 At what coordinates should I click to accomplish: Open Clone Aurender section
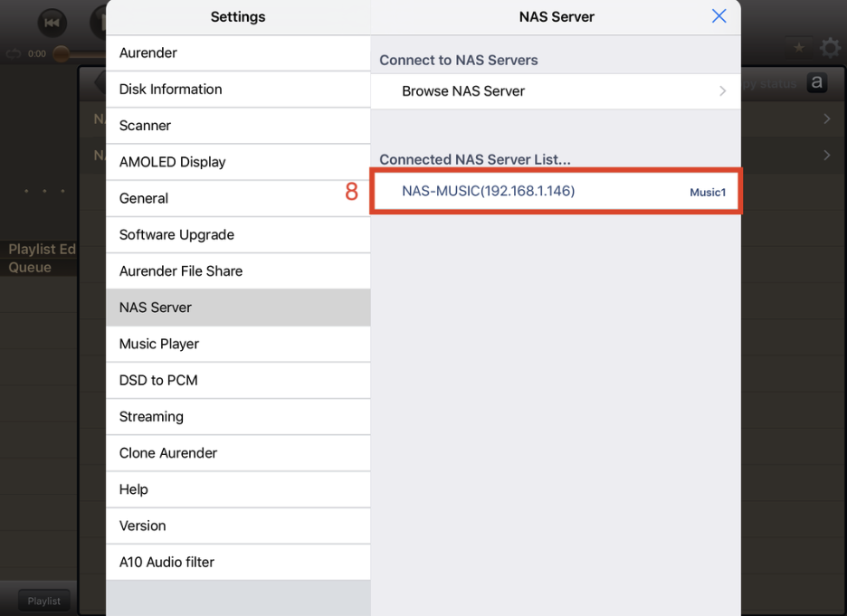pos(238,453)
